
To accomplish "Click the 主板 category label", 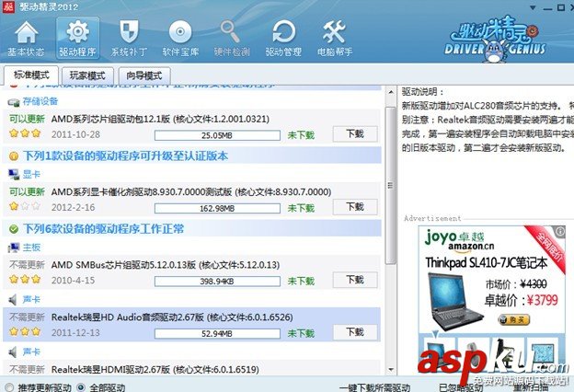I will (x=31, y=248).
